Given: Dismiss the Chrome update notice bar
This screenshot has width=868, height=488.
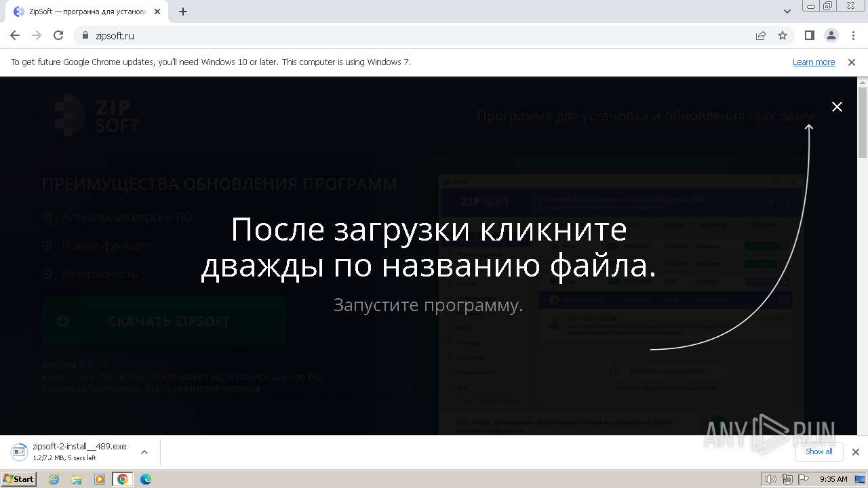Looking at the screenshot, I should click(x=852, y=62).
